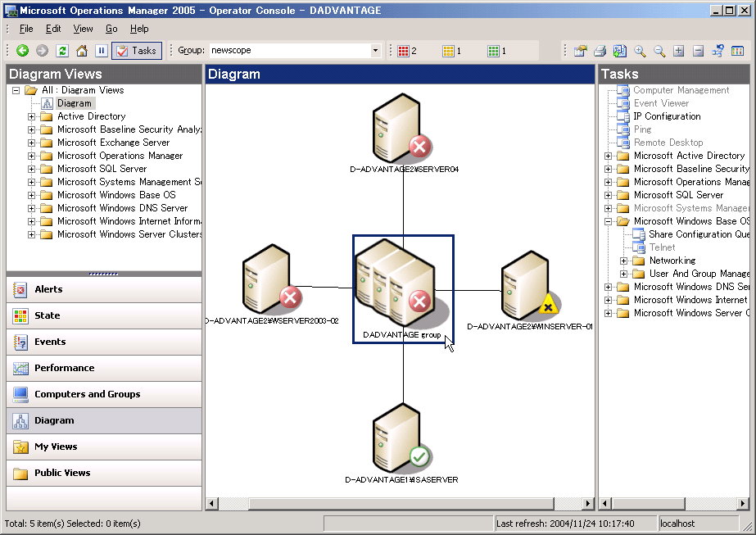Select Microsoft Windows Base OS in Diagram Views

(x=116, y=195)
